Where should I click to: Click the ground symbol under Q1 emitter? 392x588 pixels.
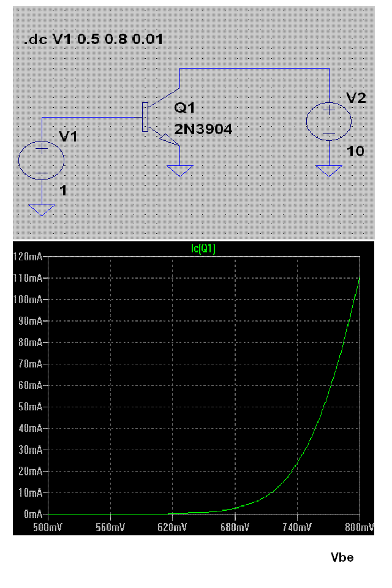[x=179, y=171]
